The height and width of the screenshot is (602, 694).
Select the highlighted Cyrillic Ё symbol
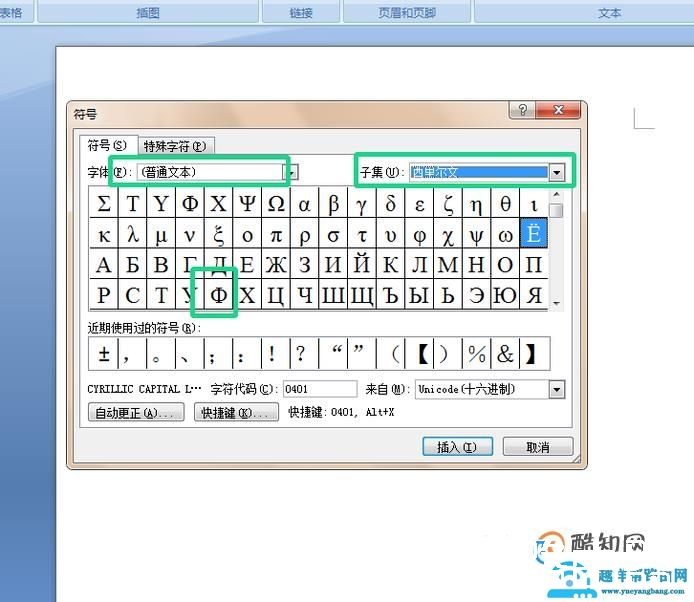(x=534, y=233)
